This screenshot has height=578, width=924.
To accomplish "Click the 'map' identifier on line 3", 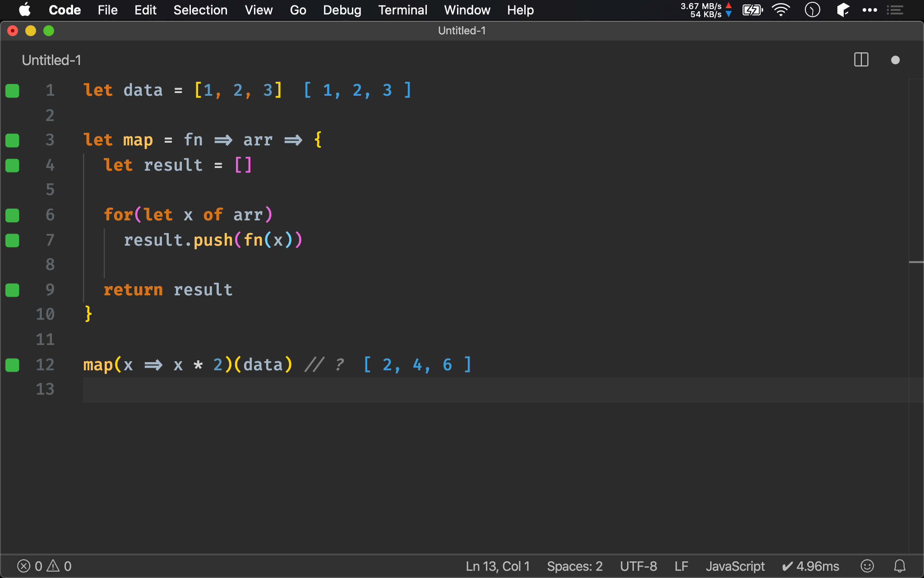I will pyautogui.click(x=138, y=140).
